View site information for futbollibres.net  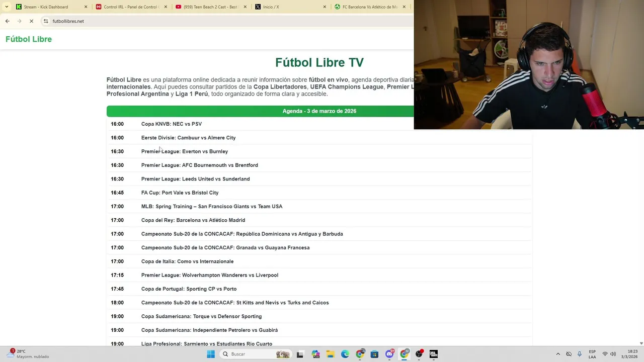coord(46,21)
